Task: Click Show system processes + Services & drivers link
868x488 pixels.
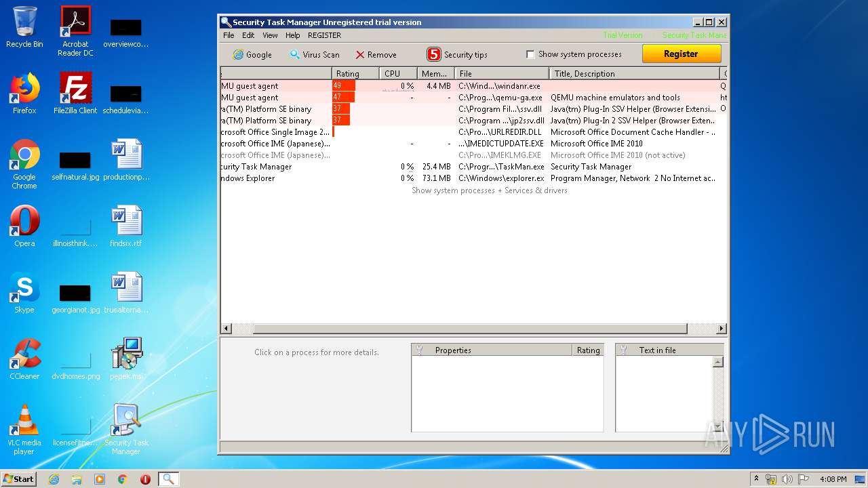Action: [490, 190]
